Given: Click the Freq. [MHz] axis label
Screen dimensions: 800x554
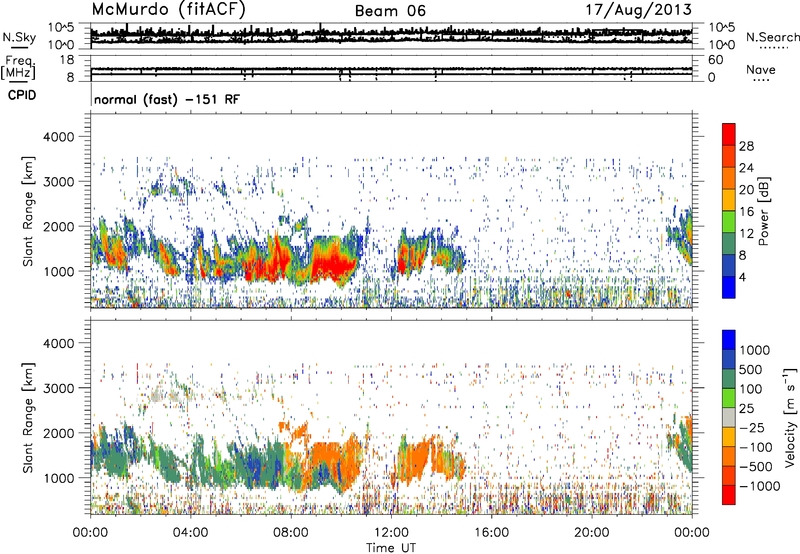Looking at the screenshot, I should tap(19, 68).
